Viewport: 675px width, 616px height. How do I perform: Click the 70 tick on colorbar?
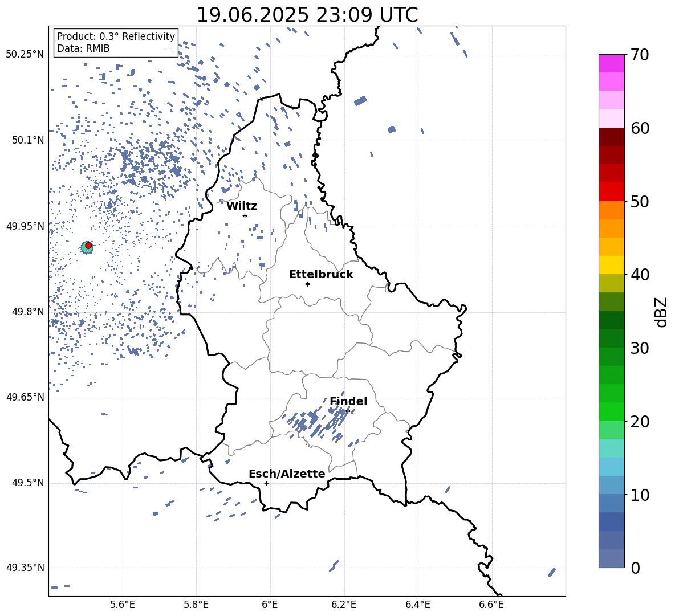click(640, 55)
